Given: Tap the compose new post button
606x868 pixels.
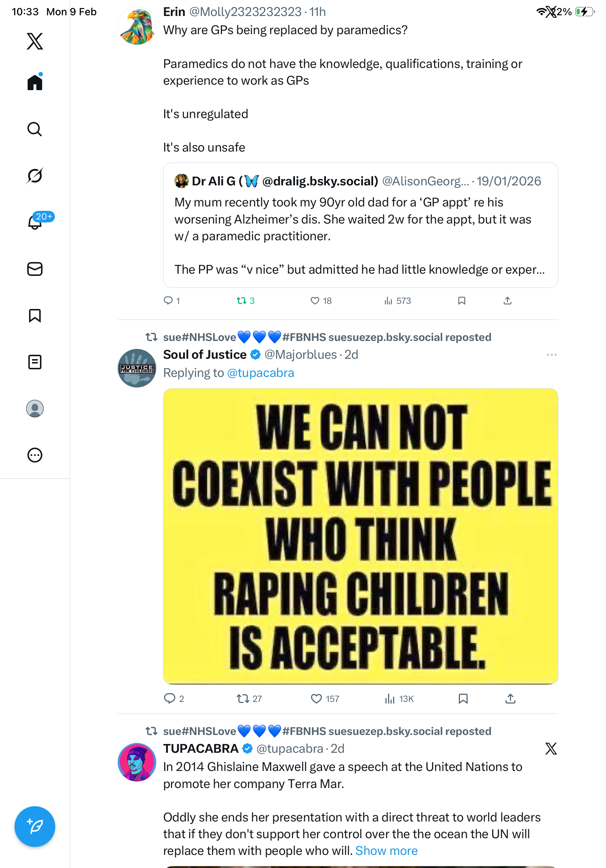Looking at the screenshot, I should tap(35, 826).
